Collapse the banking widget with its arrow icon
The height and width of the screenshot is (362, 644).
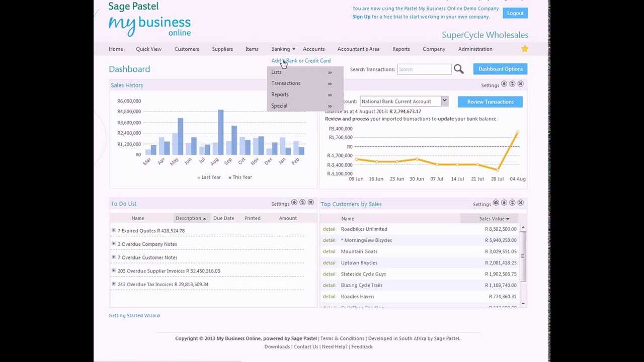click(504, 84)
